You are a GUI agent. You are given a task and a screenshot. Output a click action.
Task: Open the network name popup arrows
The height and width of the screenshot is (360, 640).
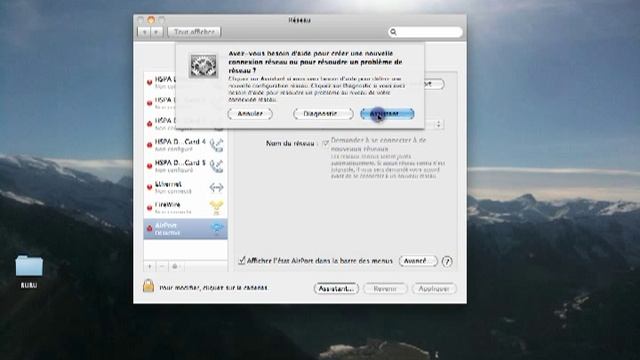[438, 124]
